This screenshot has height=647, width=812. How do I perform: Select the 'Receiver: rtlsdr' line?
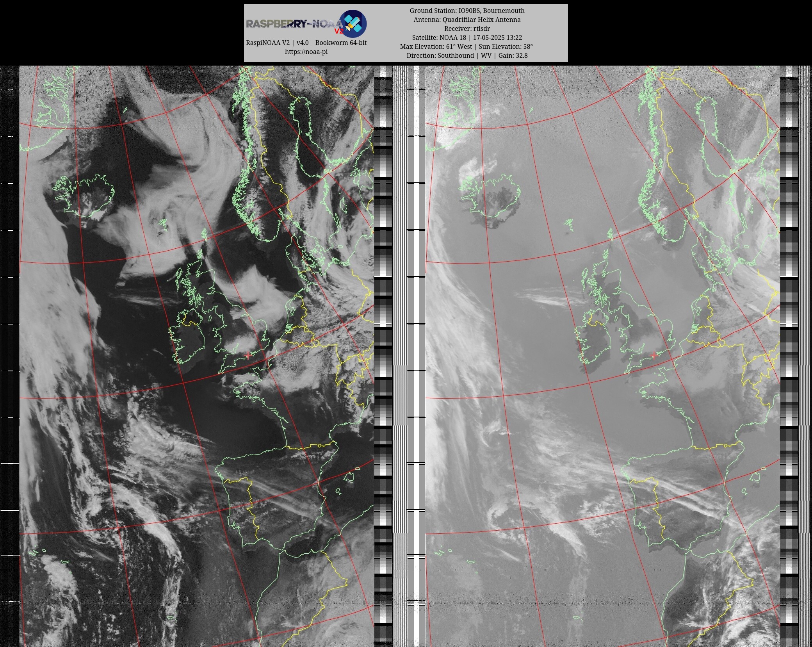[467, 29]
